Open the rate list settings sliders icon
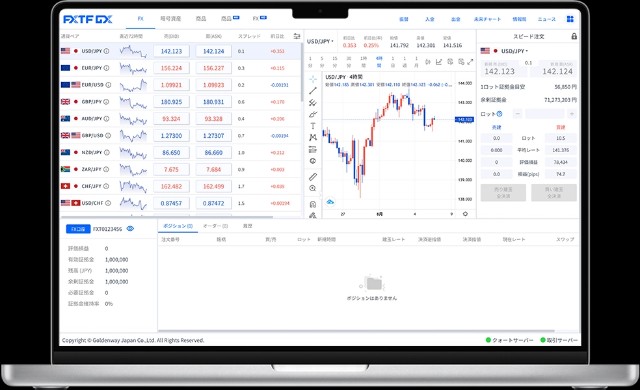This screenshot has width=640, height=390. [297, 36]
